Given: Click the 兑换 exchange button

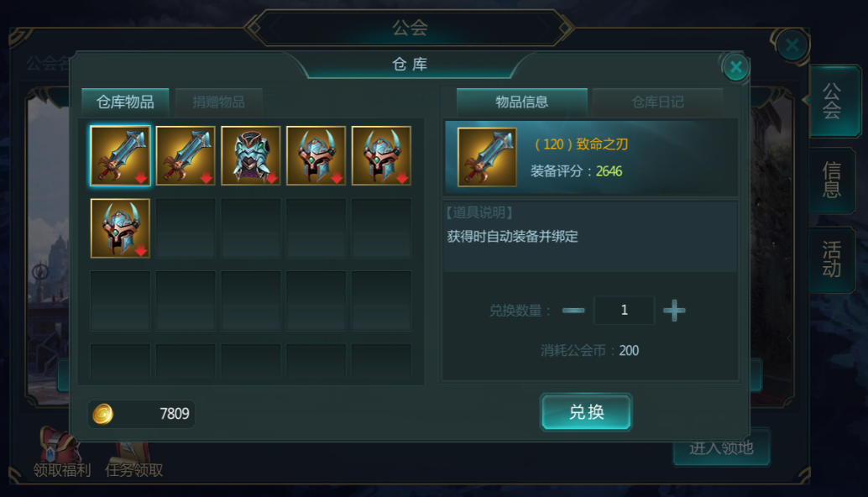Looking at the screenshot, I should pyautogui.click(x=586, y=411).
